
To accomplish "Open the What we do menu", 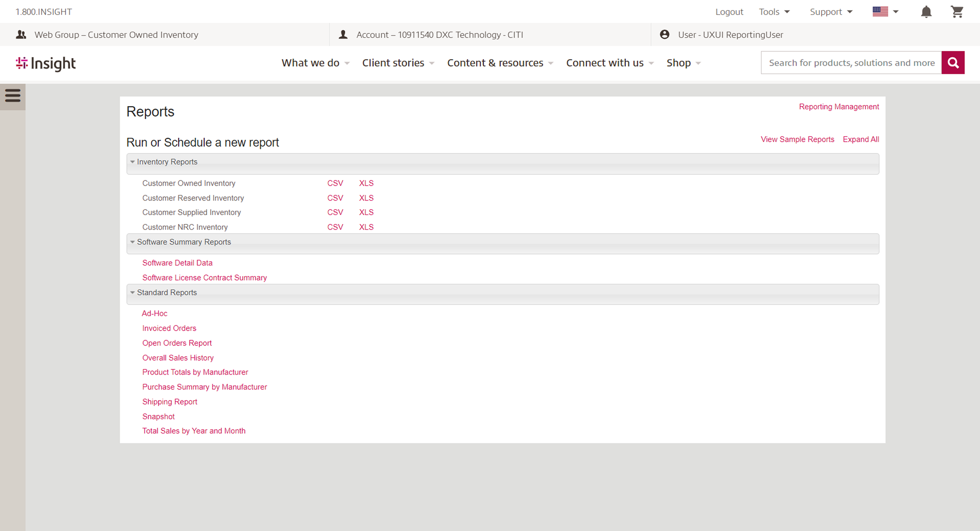I will [x=315, y=63].
